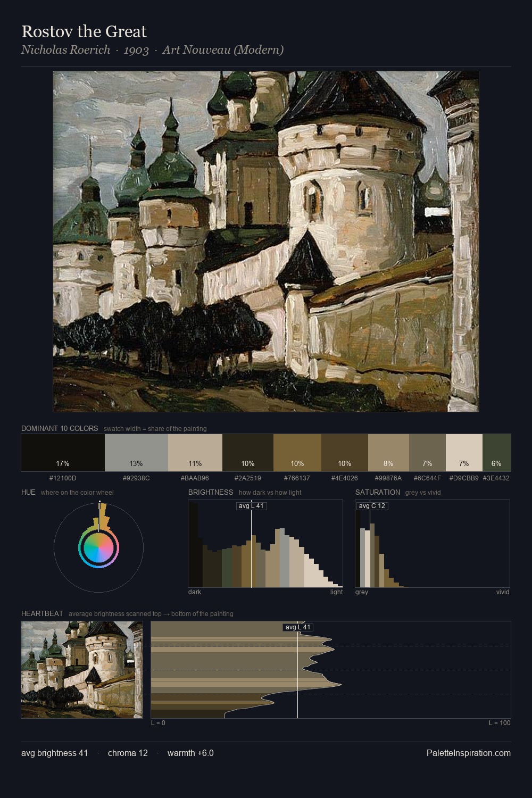Select the #12100D black swatch

click(63, 453)
